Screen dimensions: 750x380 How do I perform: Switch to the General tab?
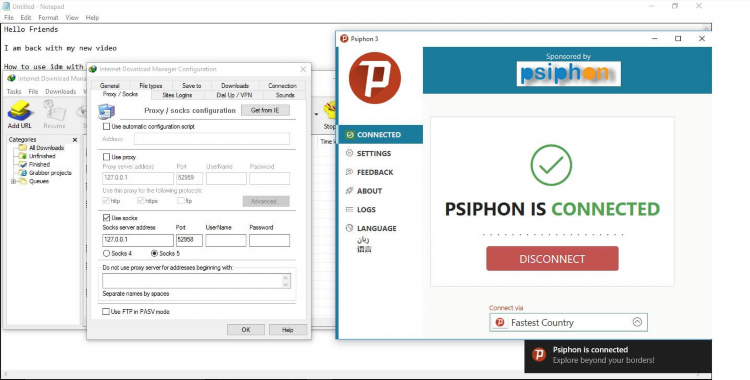(x=110, y=86)
